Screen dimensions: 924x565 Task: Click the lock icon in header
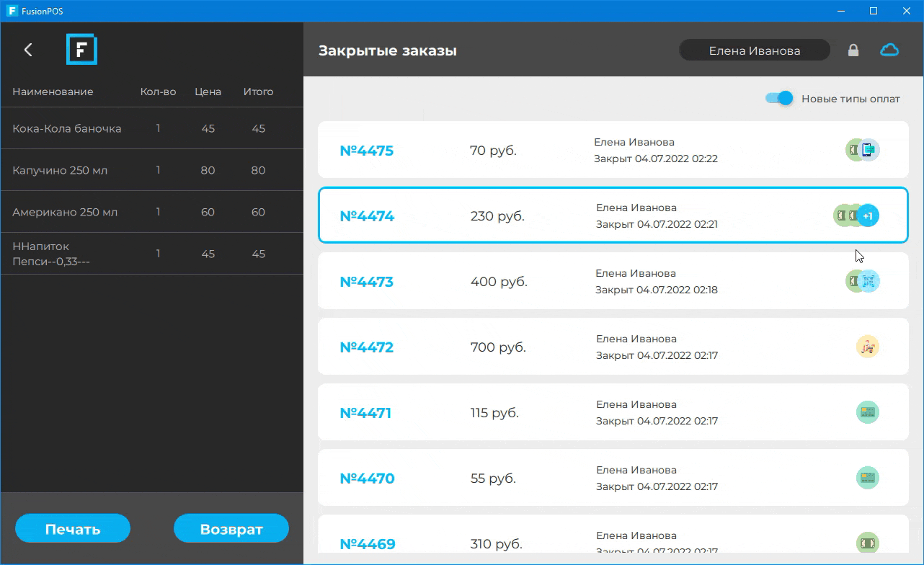pos(853,50)
